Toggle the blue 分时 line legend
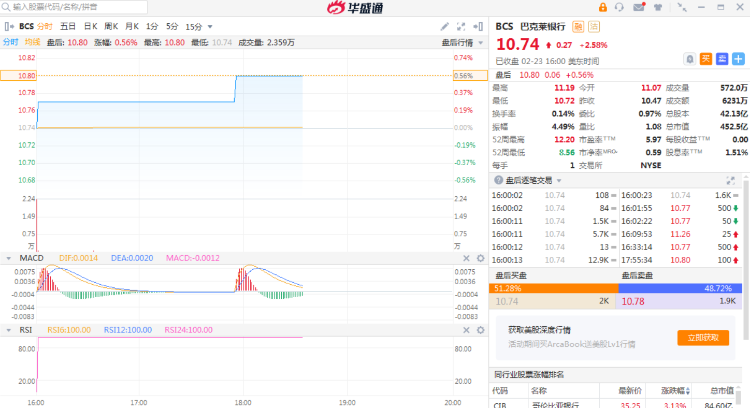Image resolution: width=750 pixels, height=408 pixels. [x=11, y=42]
